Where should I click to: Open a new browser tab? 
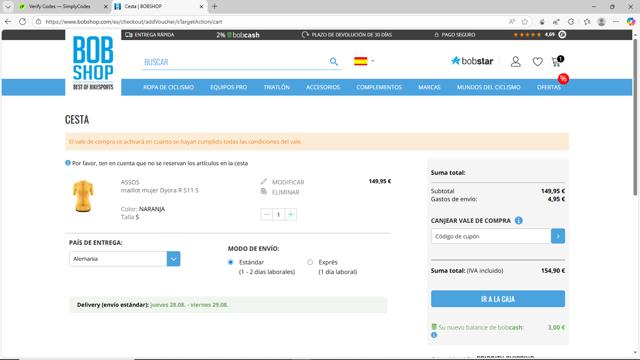point(214,6)
